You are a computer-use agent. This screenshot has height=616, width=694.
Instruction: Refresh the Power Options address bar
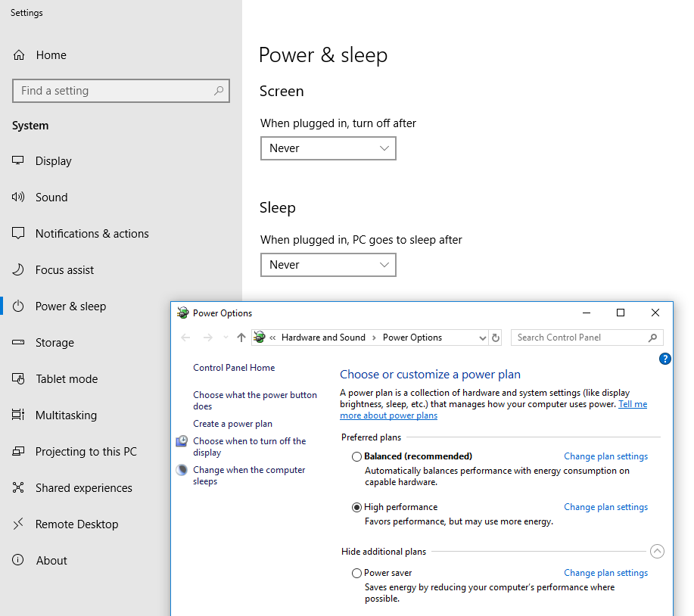click(x=496, y=338)
